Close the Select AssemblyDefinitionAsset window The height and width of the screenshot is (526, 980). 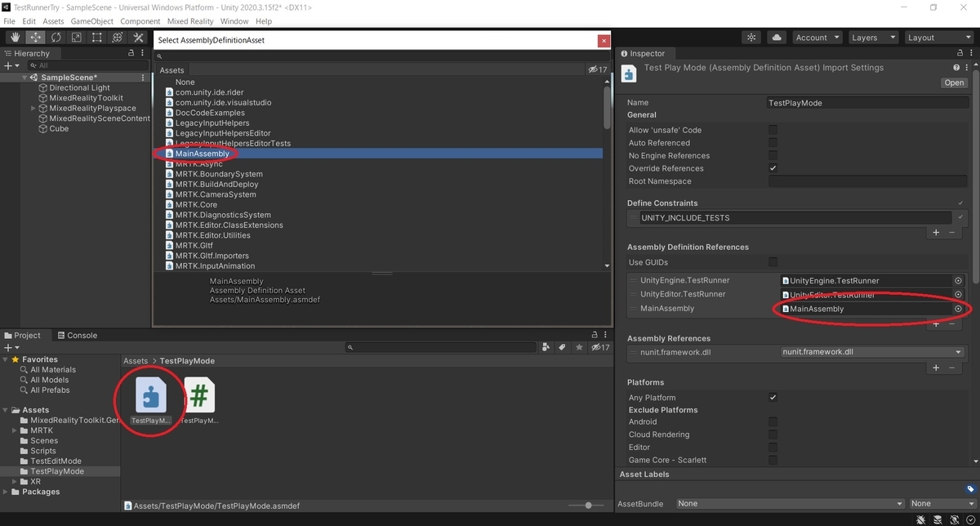pyautogui.click(x=604, y=40)
